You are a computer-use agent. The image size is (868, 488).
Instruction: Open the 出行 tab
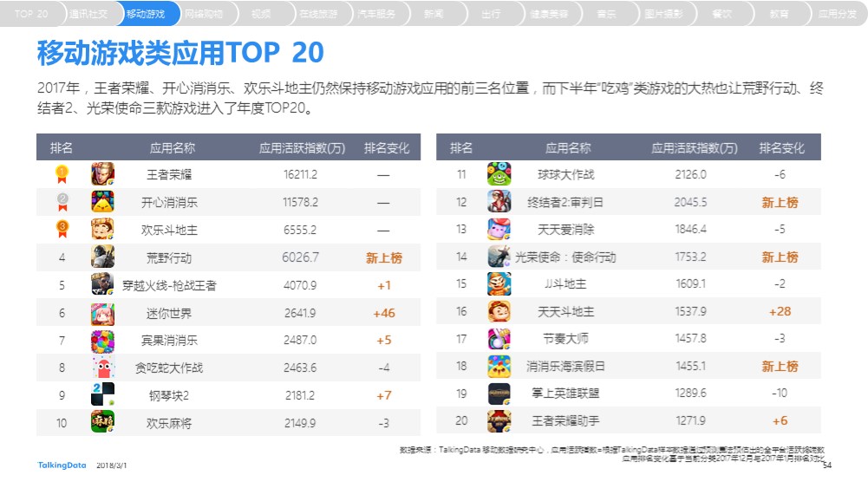tap(492, 14)
